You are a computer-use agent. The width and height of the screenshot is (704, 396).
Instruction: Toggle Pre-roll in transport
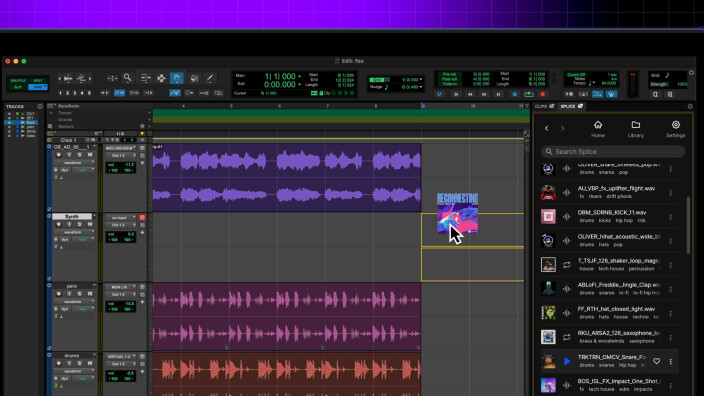pos(449,74)
